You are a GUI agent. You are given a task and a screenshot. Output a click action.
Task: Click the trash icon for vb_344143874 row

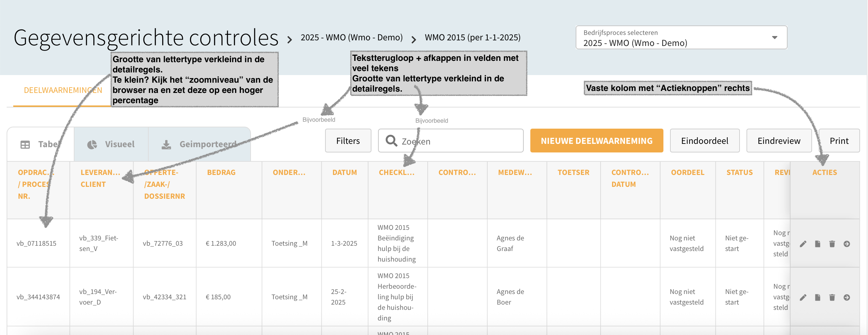[832, 297]
